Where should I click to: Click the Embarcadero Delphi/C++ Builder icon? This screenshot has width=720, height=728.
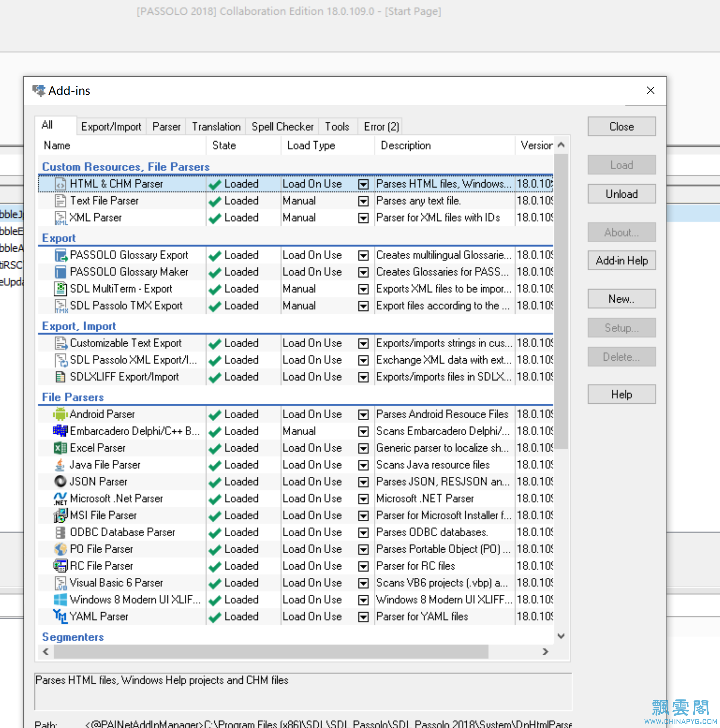[x=60, y=431]
